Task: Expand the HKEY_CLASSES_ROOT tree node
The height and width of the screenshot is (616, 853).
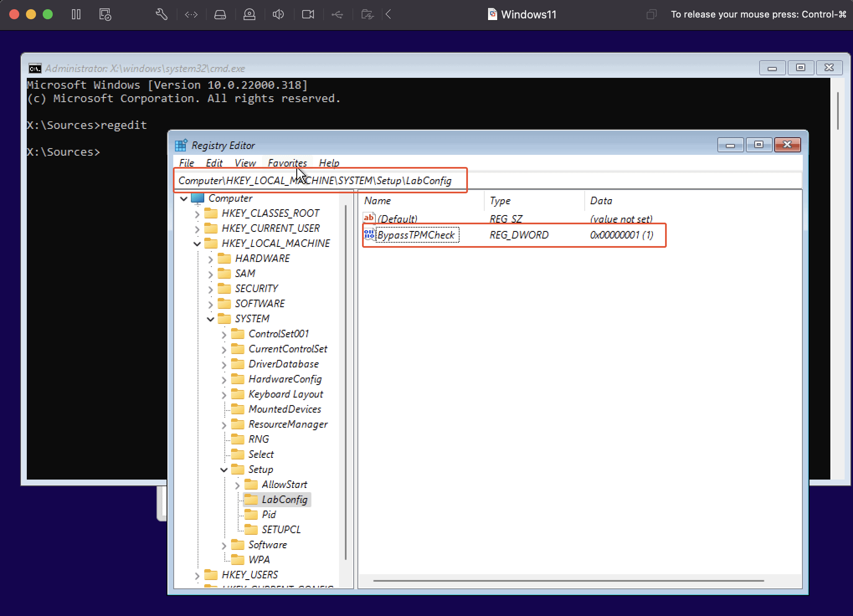Action: click(x=198, y=213)
